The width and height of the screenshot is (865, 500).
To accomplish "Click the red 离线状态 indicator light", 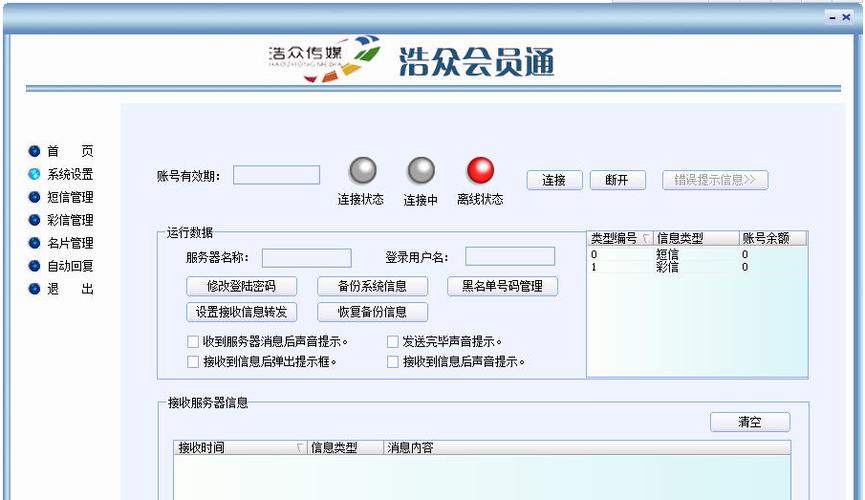I will 480,171.
